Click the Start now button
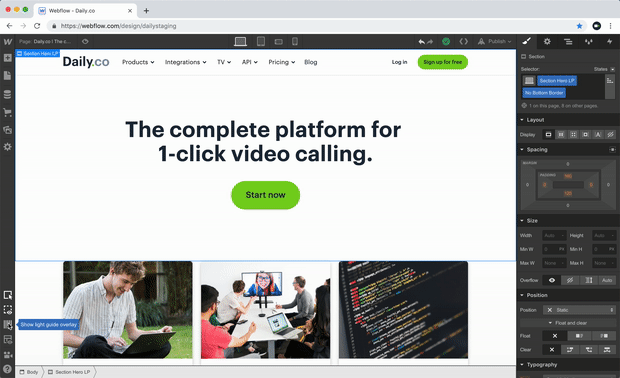Image resolution: width=620 pixels, height=378 pixels. tap(265, 195)
